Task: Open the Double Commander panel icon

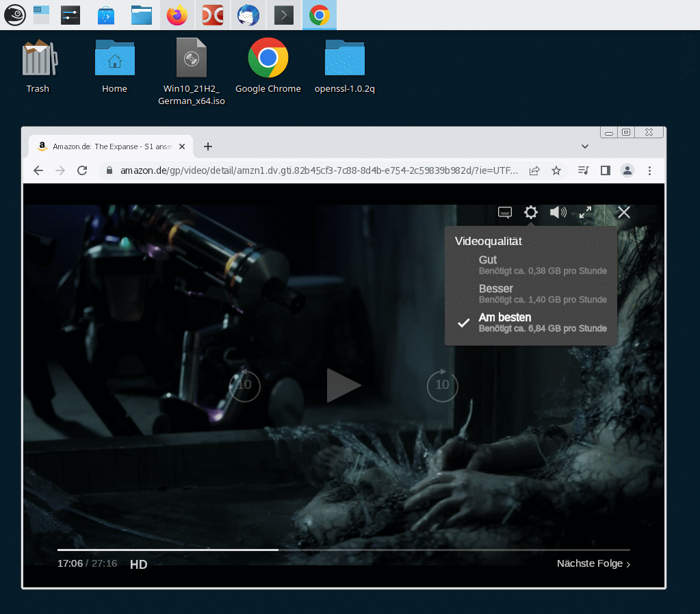Action: pyautogui.click(x=213, y=15)
